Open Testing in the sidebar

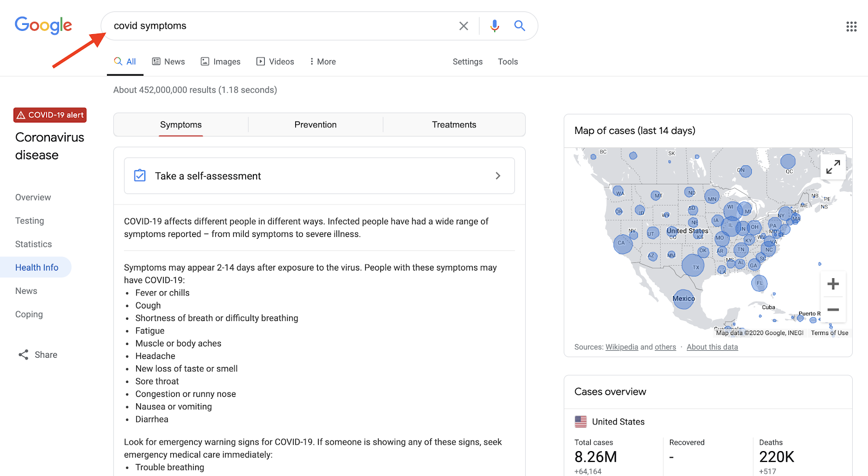29,221
